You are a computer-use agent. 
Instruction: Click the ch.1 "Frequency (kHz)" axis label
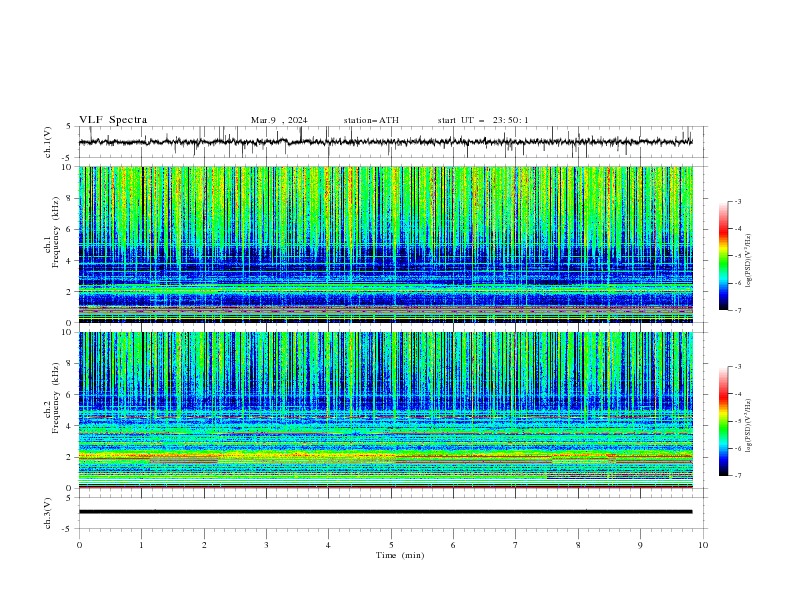[x=56, y=234]
